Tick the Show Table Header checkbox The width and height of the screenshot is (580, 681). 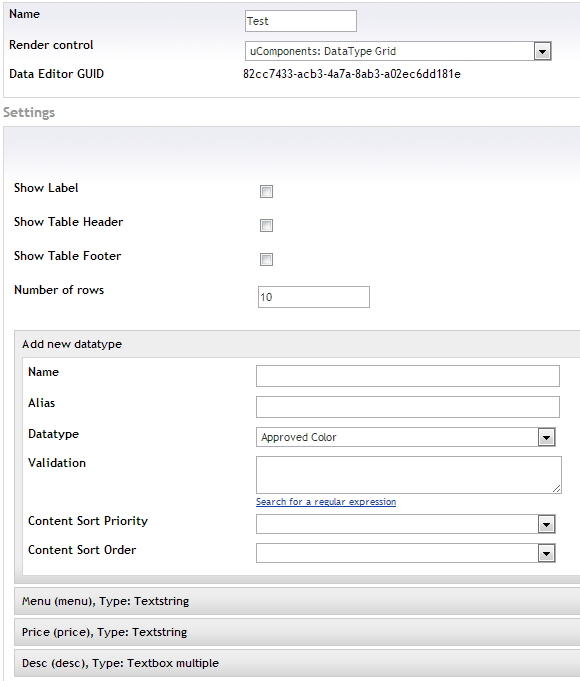tap(266, 225)
